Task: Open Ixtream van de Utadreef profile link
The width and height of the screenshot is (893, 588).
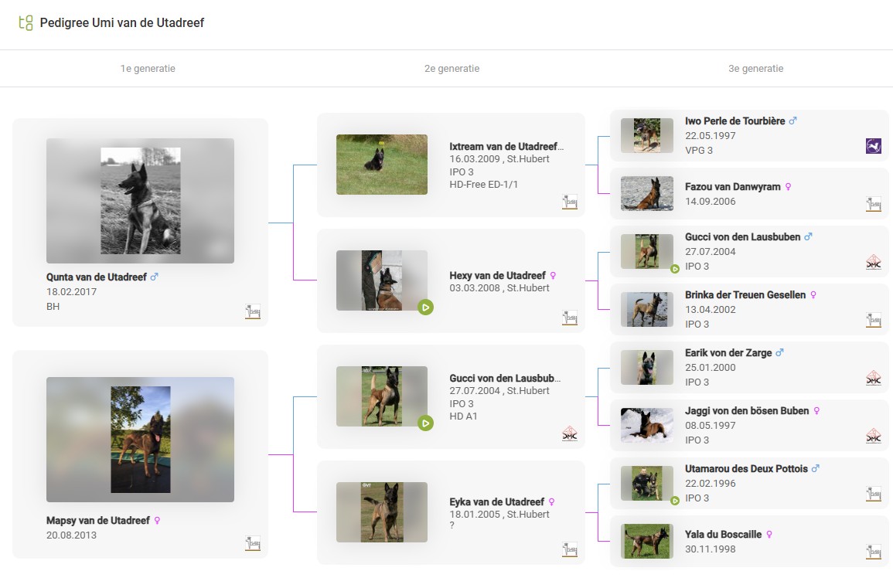Action: click(x=506, y=146)
